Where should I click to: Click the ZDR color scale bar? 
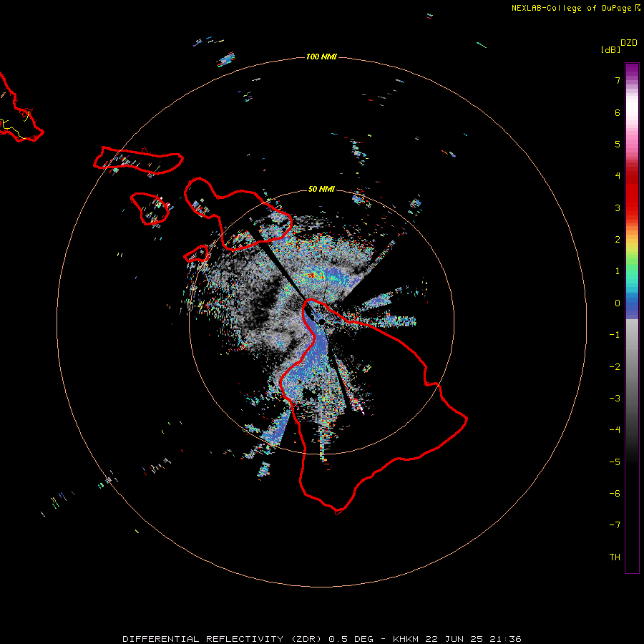(632, 318)
